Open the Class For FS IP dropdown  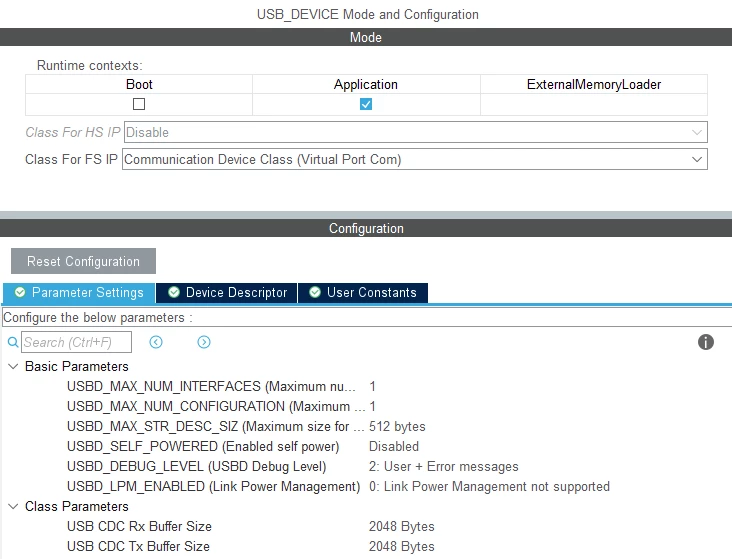point(415,159)
